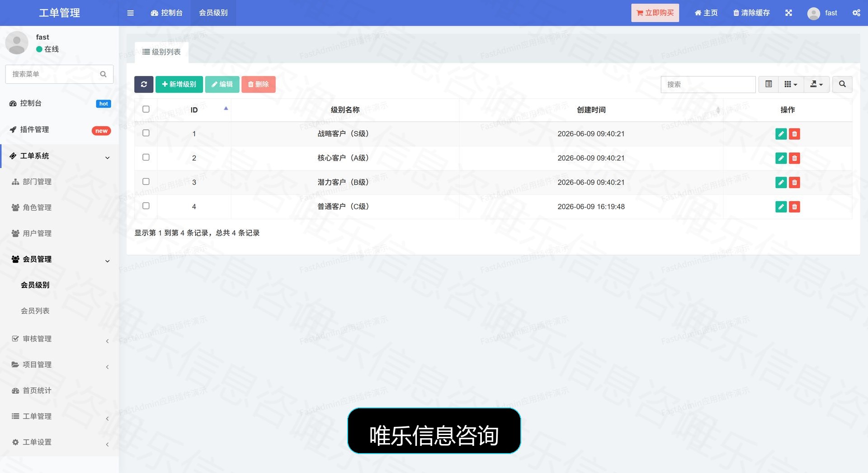Expand the 项目管理 menu

(59, 364)
